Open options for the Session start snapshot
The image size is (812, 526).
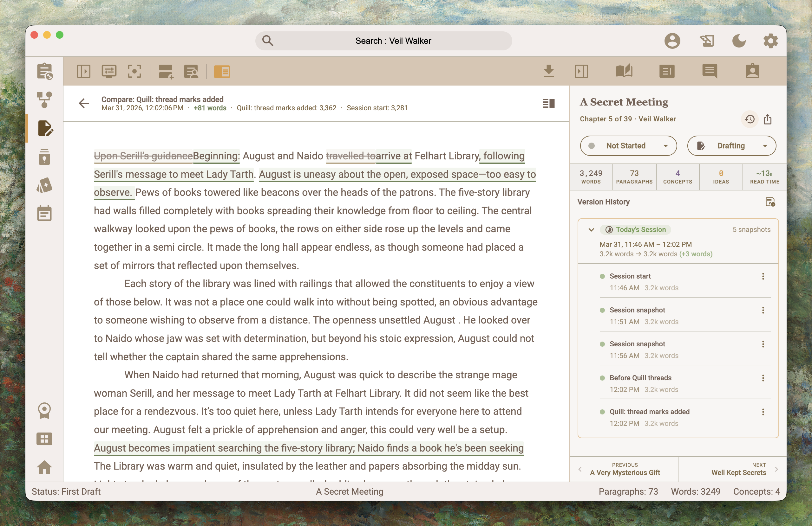763,276
